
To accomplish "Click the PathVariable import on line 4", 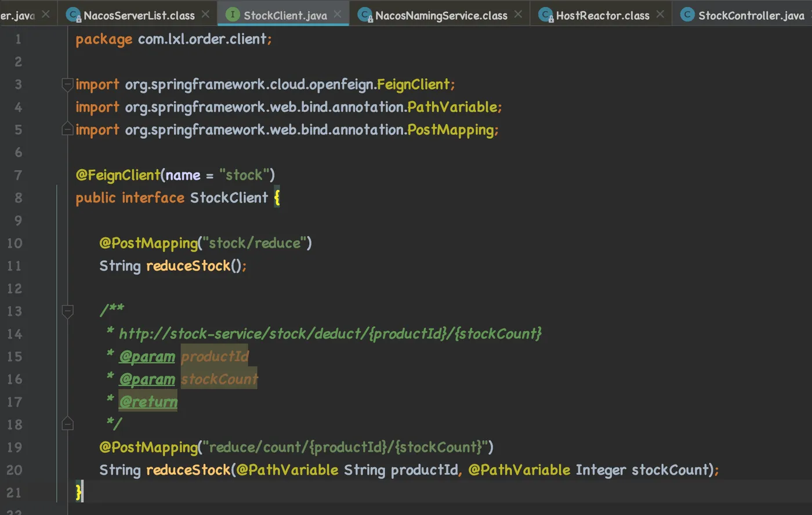I will point(452,107).
